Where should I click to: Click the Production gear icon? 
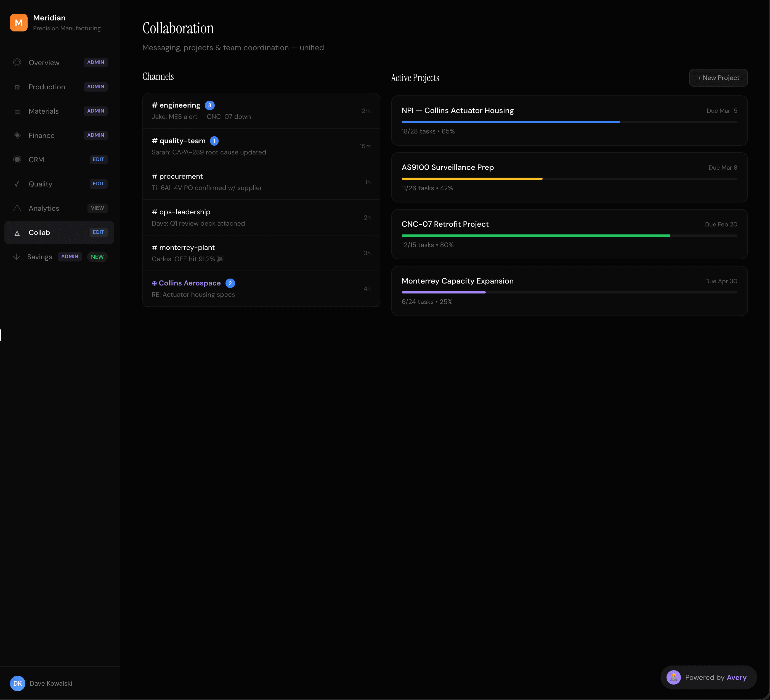pos(17,87)
